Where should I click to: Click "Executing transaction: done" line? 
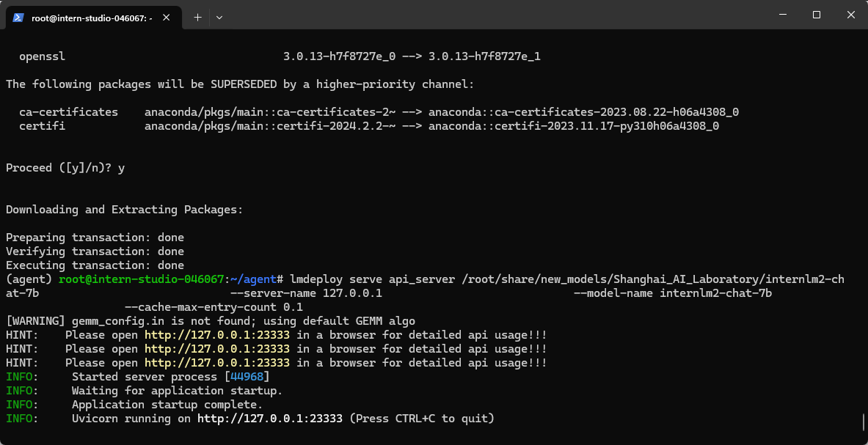(x=95, y=265)
